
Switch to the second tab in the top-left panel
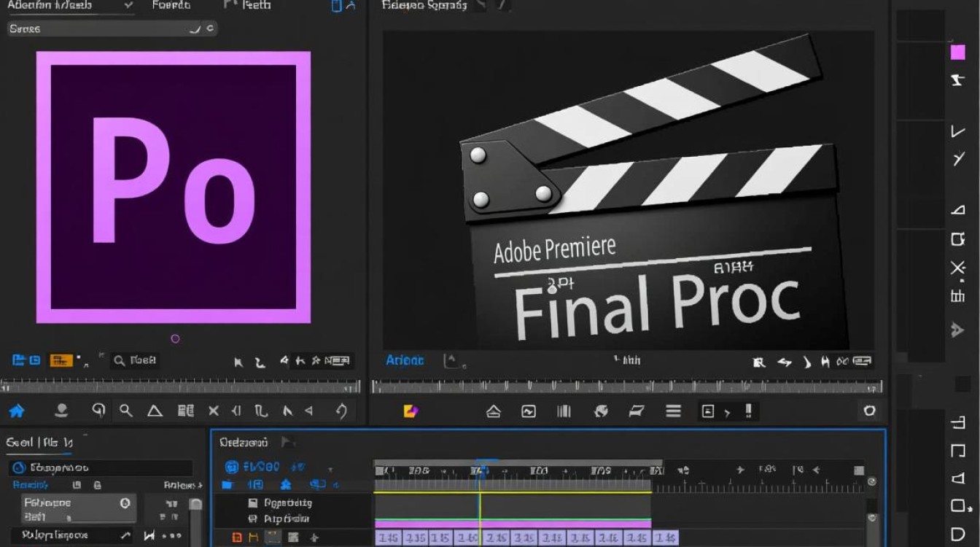click(171, 5)
